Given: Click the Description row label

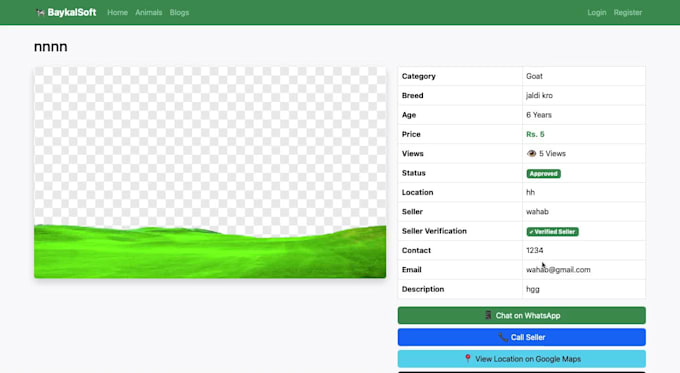Looking at the screenshot, I should (423, 289).
